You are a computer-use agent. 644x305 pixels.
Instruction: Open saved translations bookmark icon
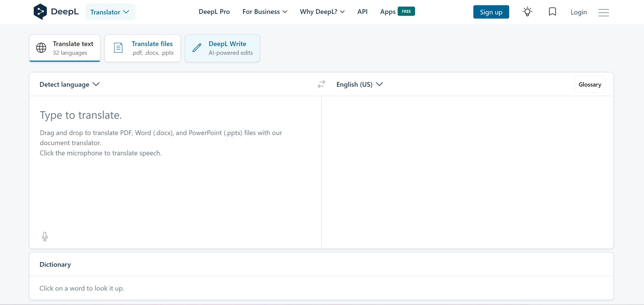pyautogui.click(x=552, y=12)
